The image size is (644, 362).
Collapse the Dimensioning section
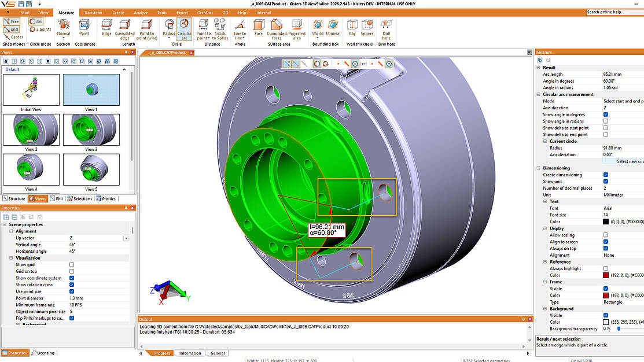click(539, 168)
